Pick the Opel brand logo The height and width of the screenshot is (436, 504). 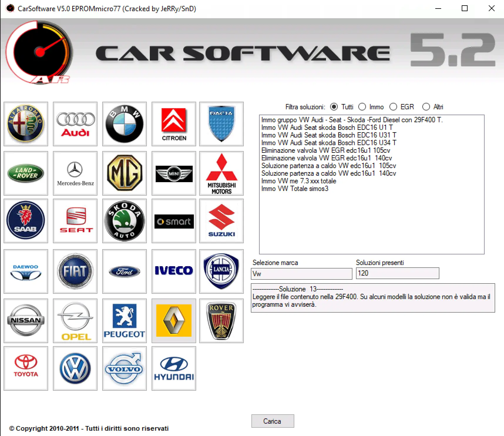point(75,321)
